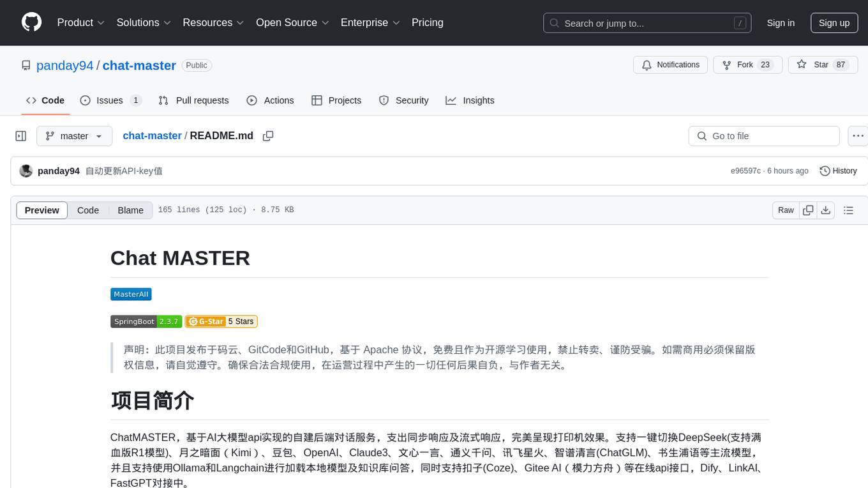Viewport: 868px width, 488px height.
Task: Focus the Go to file search box
Action: (764, 136)
